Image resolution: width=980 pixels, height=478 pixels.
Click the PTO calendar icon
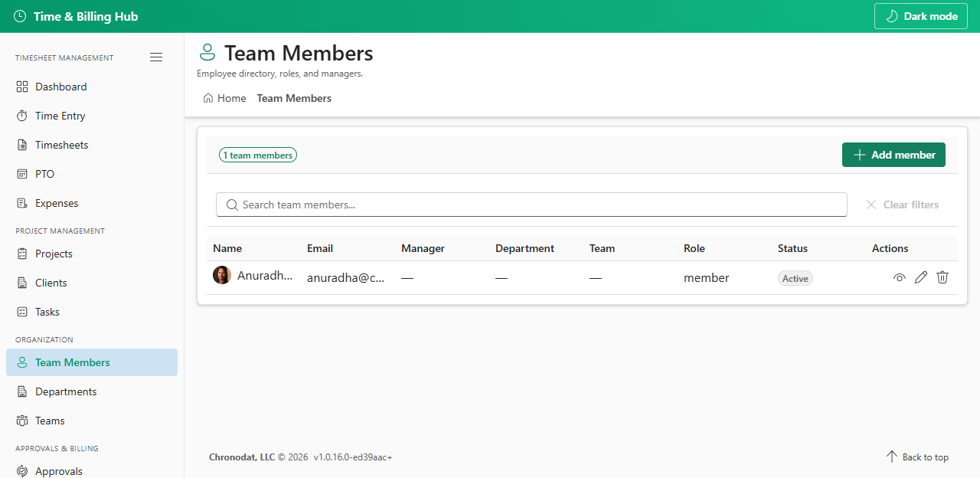(22, 174)
